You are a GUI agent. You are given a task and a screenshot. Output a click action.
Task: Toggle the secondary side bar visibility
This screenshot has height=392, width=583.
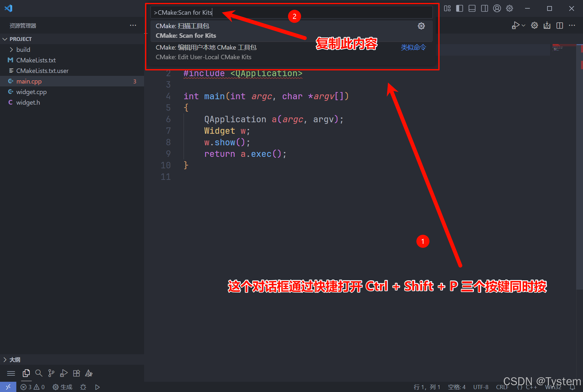click(484, 8)
